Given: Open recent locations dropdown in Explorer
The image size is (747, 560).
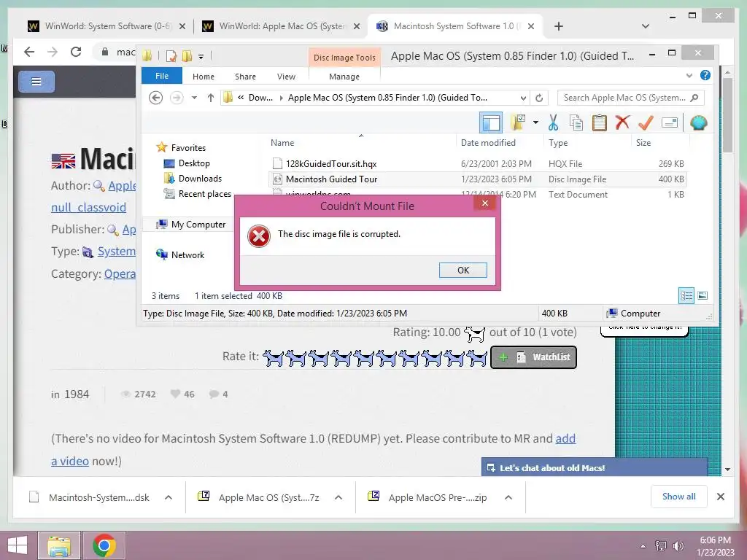Looking at the screenshot, I should tap(194, 98).
